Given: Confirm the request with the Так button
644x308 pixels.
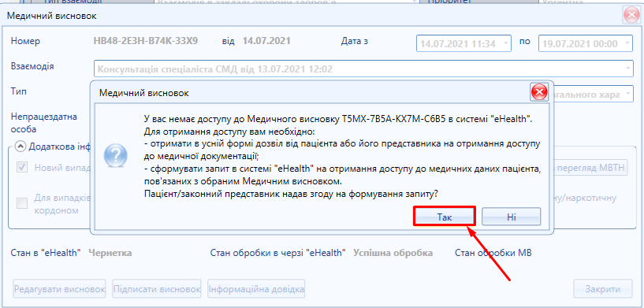Looking at the screenshot, I should (x=445, y=217).
